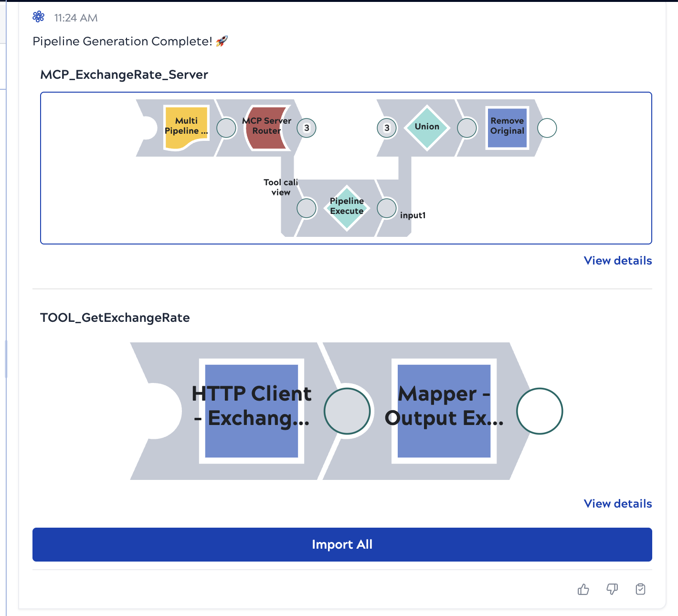This screenshot has height=616, width=678.
Task: Click the Tool call view label
Action: pyautogui.click(x=281, y=187)
